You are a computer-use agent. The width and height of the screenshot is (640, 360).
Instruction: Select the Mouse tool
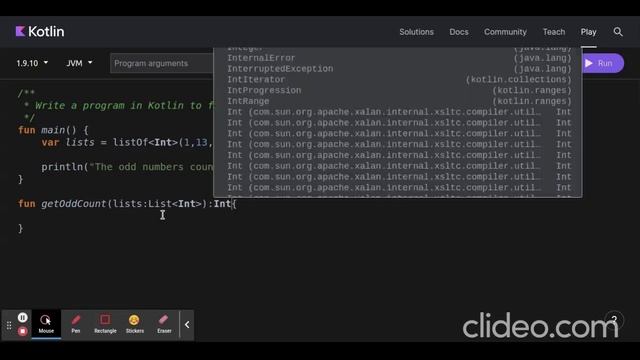coord(46,324)
